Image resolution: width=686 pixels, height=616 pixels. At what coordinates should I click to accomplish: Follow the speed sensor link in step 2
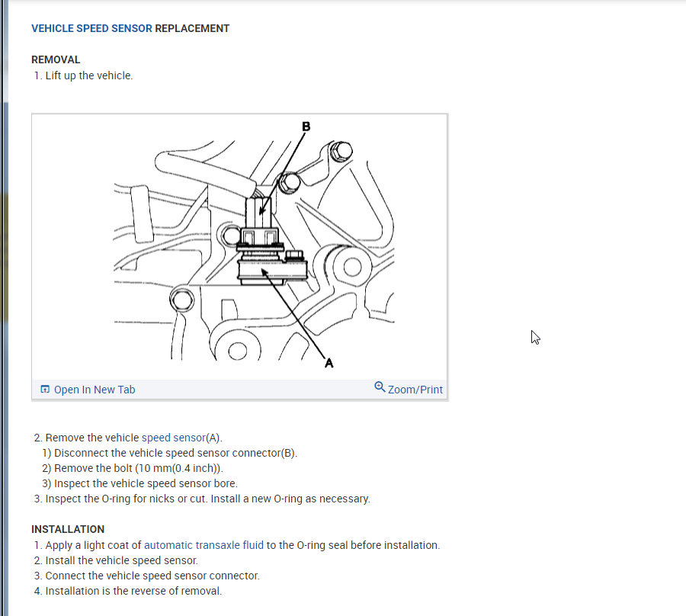point(173,438)
